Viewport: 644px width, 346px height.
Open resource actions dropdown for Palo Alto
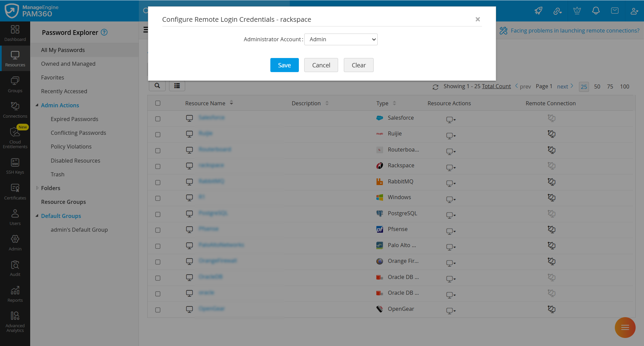[x=451, y=247]
